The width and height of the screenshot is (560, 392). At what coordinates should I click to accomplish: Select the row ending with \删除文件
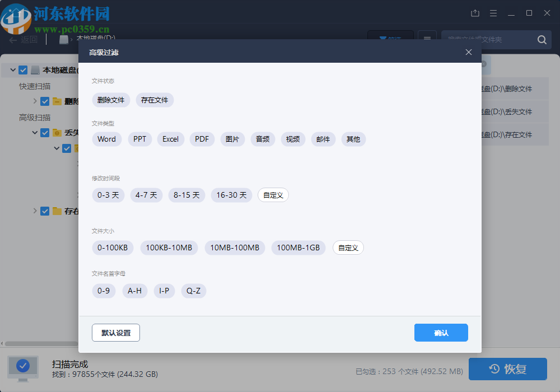pos(515,89)
